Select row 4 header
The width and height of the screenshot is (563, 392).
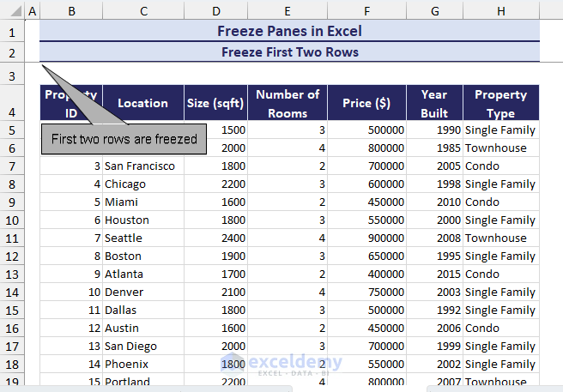[x=12, y=103]
